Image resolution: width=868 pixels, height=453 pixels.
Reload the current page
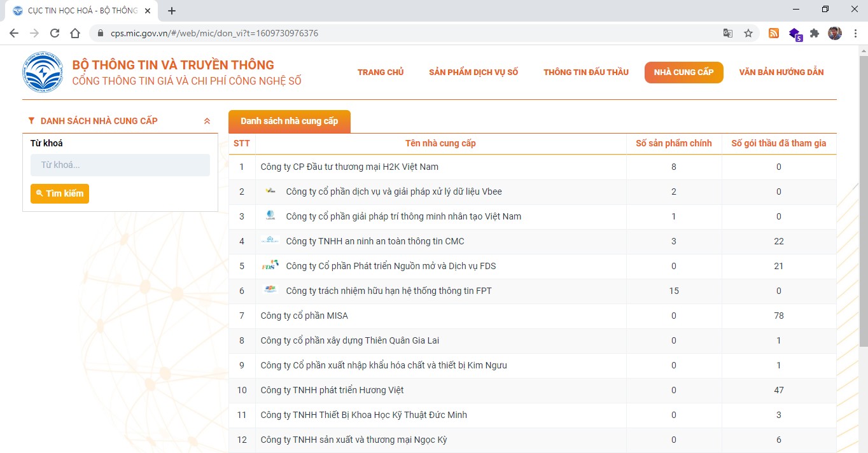click(55, 33)
